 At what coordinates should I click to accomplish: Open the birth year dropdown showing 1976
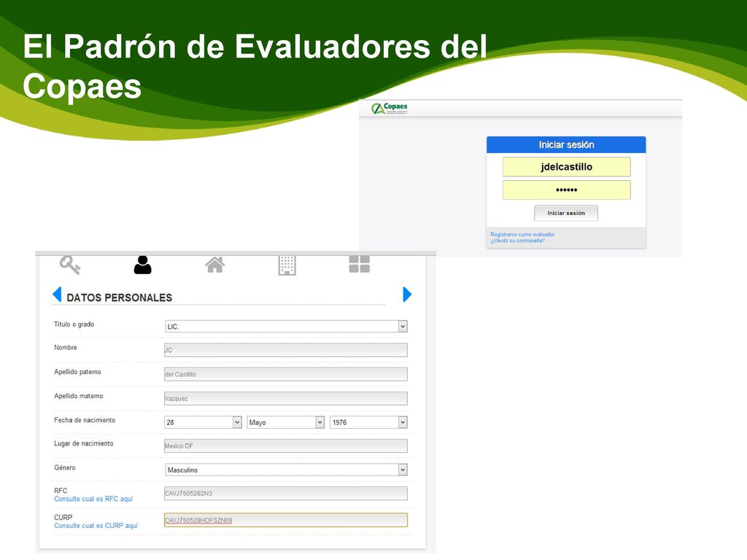(368, 422)
